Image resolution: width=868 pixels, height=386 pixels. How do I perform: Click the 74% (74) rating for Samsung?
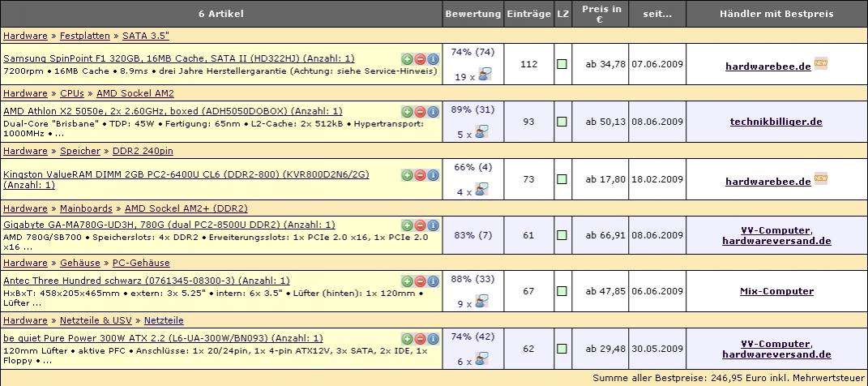tap(472, 52)
